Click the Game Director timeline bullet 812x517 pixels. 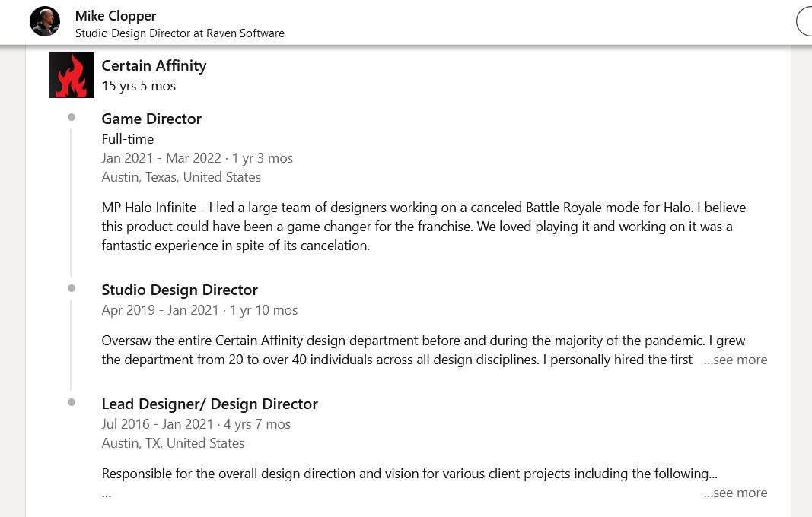pyautogui.click(x=72, y=118)
